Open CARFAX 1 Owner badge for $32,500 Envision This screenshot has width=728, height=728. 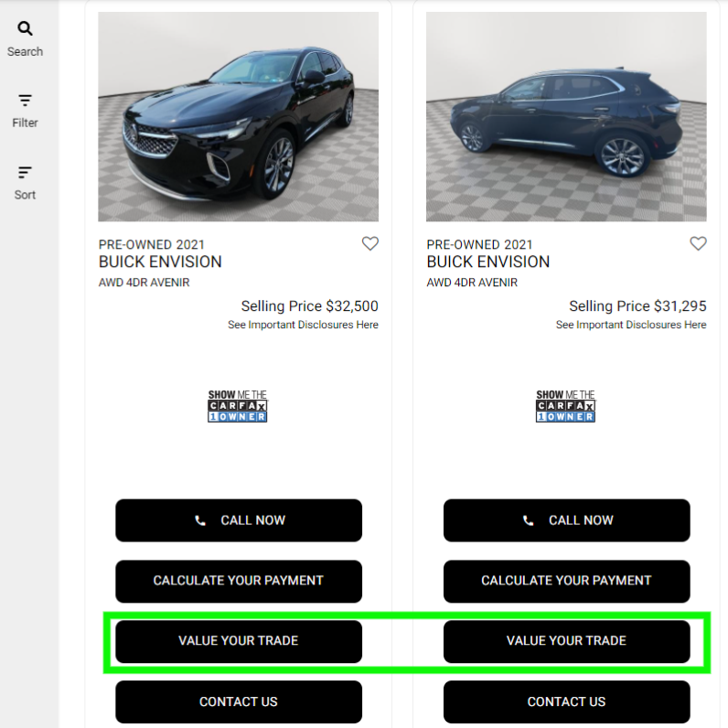(237, 406)
